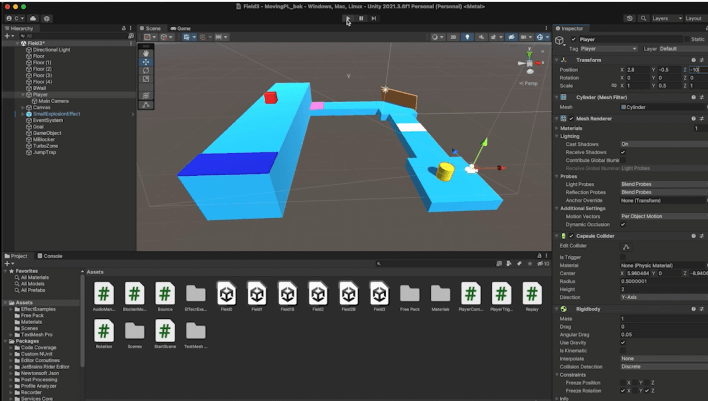Open the Cast Shadows dropdown

(x=662, y=144)
